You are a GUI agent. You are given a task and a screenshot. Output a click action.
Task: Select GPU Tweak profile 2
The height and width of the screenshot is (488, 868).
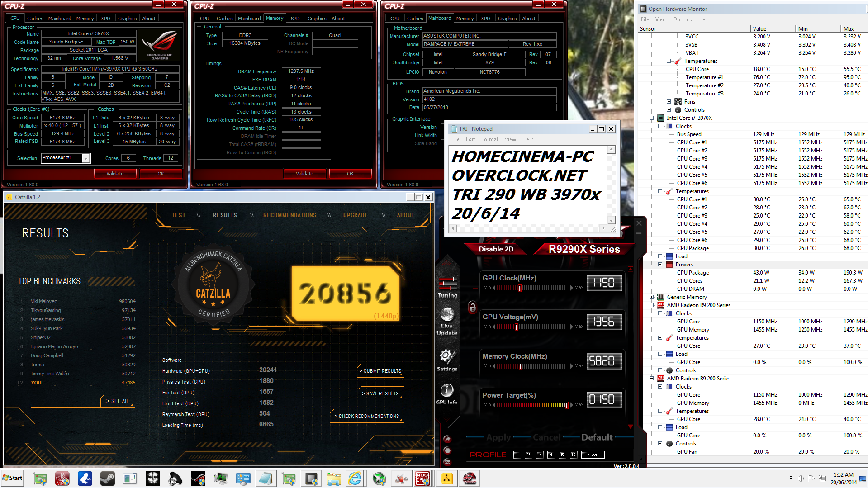click(x=528, y=455)
